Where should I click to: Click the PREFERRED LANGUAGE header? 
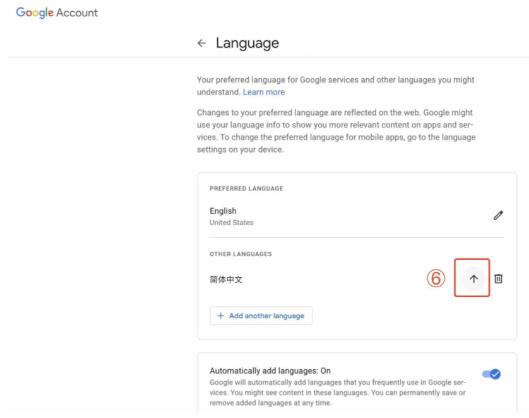click(x=246, y=189)
